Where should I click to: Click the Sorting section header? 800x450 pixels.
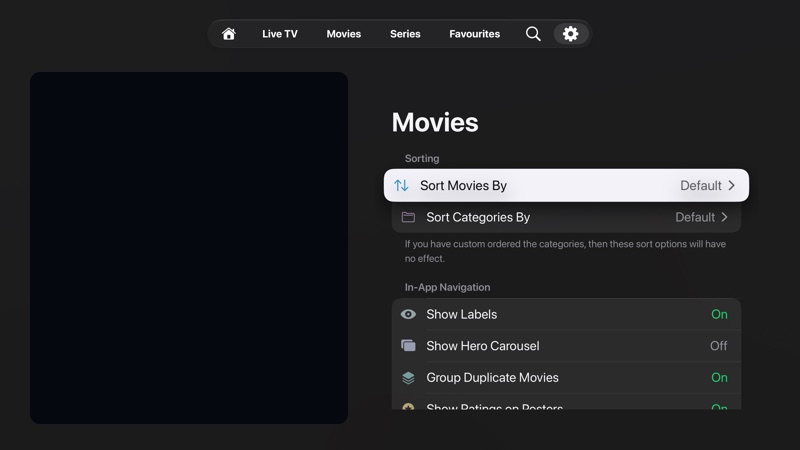point(422,159)
